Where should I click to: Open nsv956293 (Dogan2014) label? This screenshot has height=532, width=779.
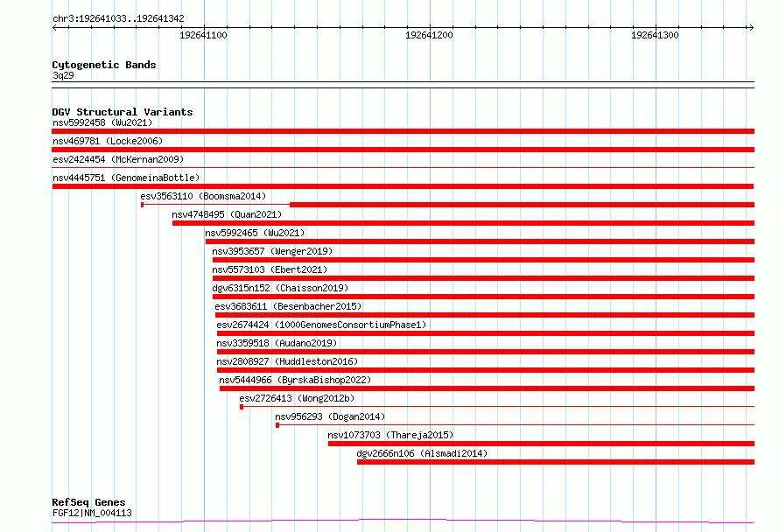point(330,416)
